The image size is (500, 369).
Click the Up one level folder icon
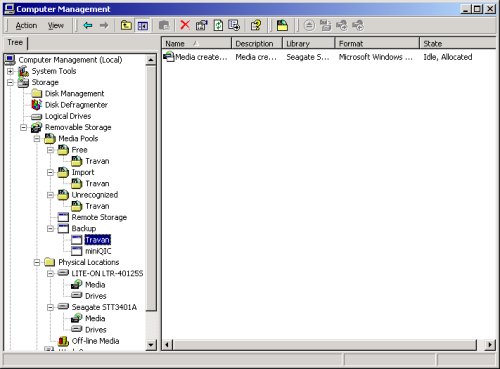tap(126, 26)
